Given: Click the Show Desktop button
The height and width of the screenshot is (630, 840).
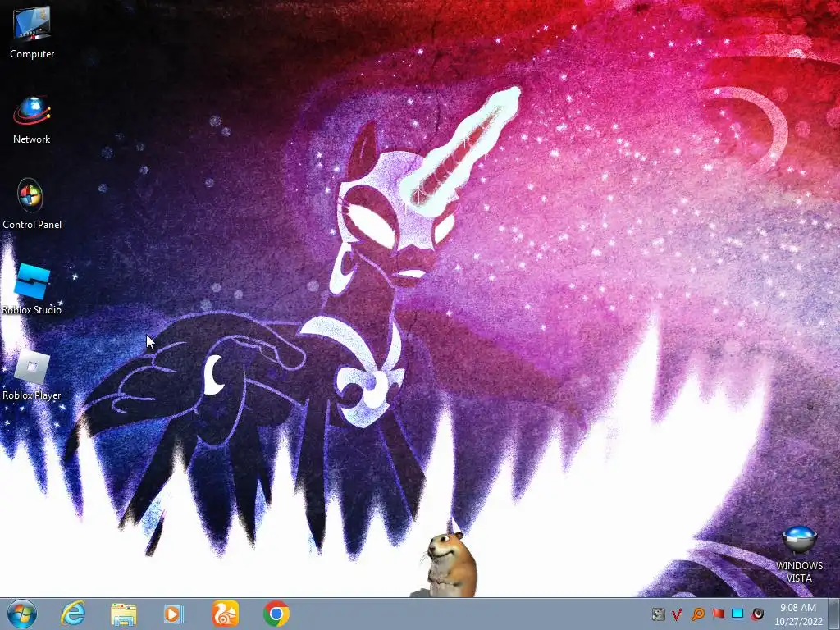Looking at the screenshot, I should point(834,614).
